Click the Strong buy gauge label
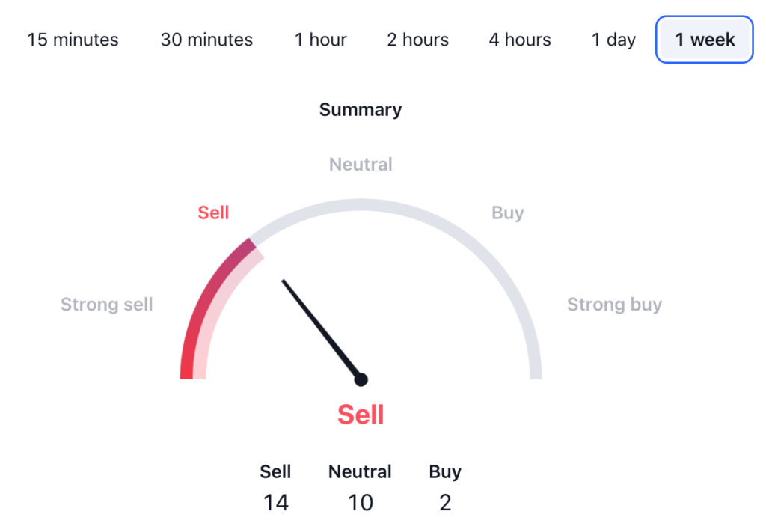Screen dimensions: 766x532 pos(614,305)
